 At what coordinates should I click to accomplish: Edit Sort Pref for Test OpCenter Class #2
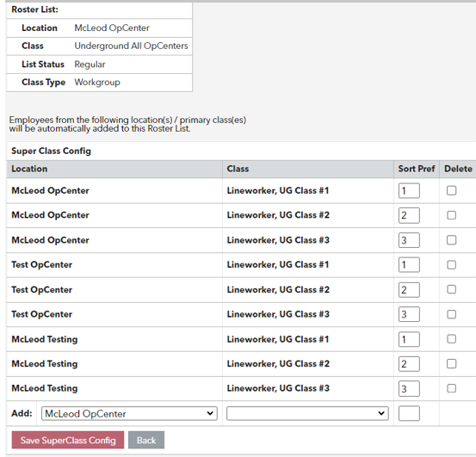coord(409,289)
